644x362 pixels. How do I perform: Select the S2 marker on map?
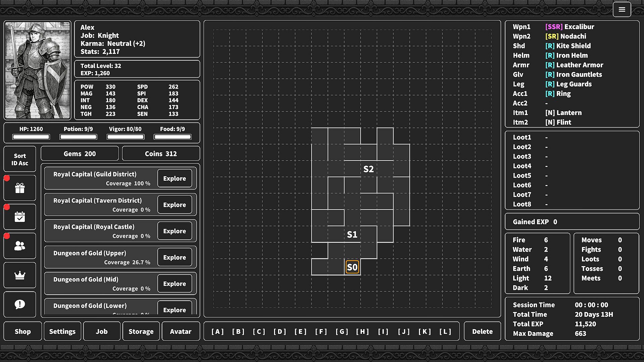pos(368,169)
